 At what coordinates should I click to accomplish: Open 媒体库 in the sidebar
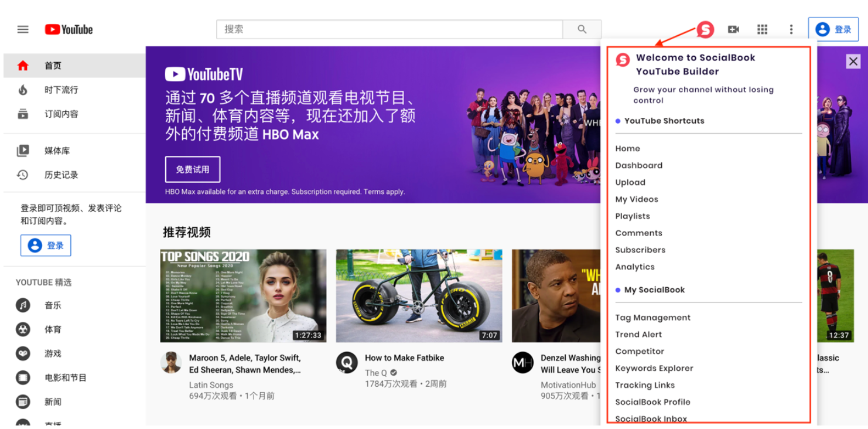(74, 151)
